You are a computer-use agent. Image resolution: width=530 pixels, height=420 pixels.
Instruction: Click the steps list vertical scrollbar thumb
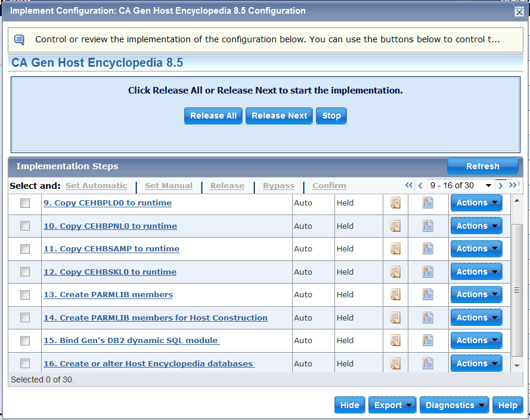click(517, 290)
